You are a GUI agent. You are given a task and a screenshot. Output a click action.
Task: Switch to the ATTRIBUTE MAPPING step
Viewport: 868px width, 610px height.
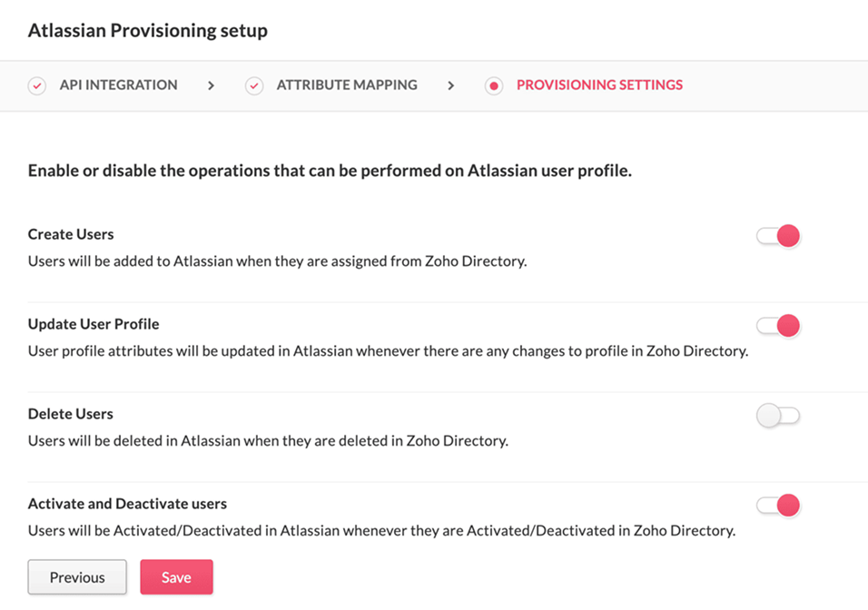click(346, 84)
